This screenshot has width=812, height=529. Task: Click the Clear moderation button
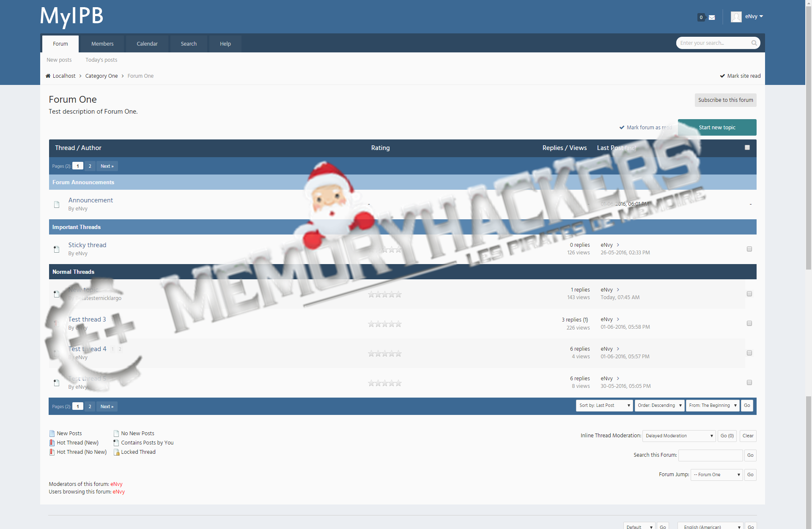(748, 436)
